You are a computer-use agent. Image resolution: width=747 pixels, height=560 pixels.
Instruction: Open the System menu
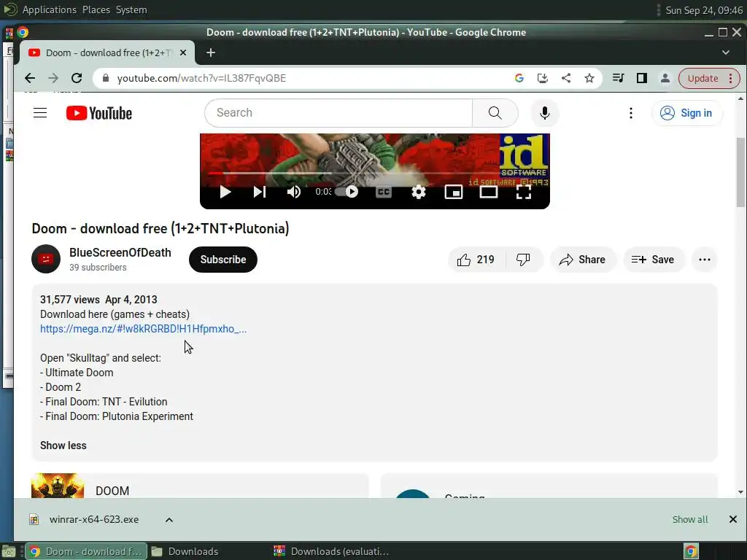(131, 9)
